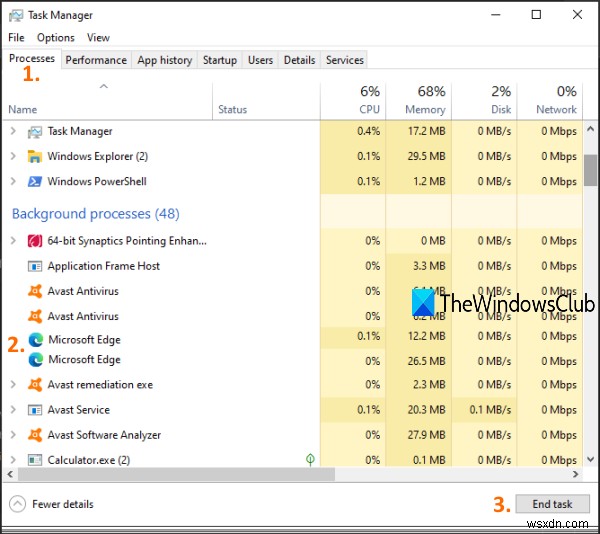Switch to the App history tab
Screen dimensions: 600x534
tap(165, 60)
